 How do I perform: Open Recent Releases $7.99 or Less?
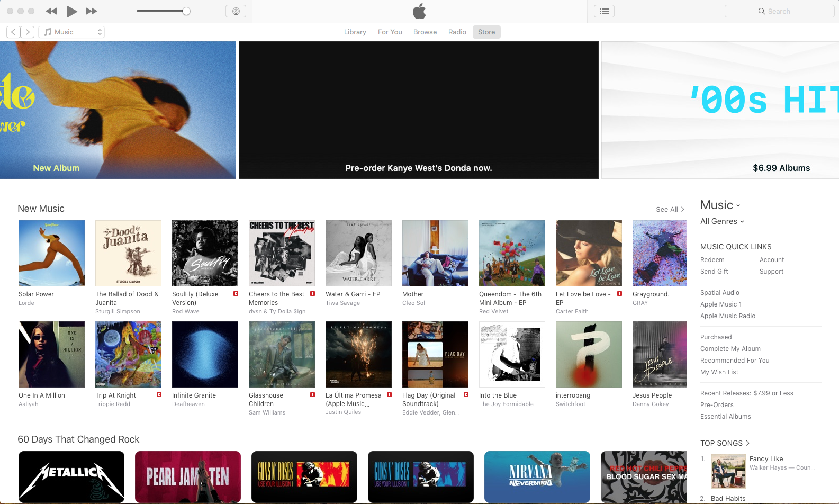coord(747,393)
